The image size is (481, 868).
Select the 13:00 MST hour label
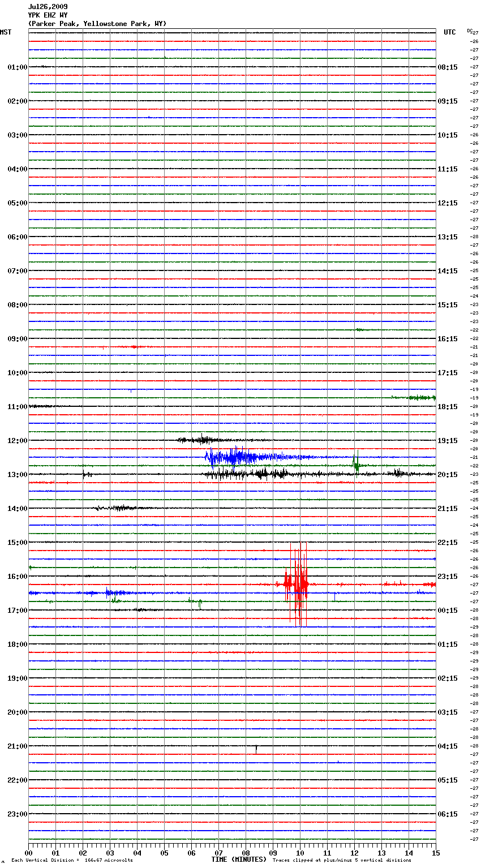(17, 475)
